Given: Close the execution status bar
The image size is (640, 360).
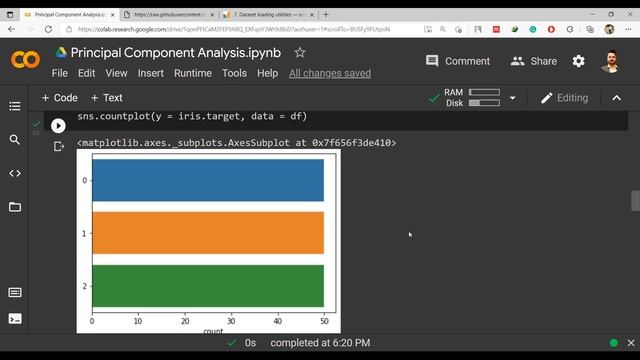Looking at the screenshot, I should point(631,343).
